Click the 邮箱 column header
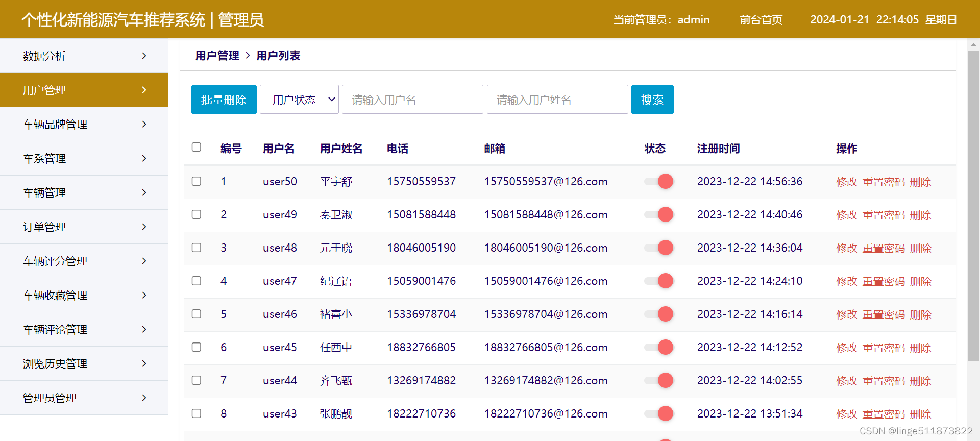This screenshot has width=980, height=441. tap(495, 149)
